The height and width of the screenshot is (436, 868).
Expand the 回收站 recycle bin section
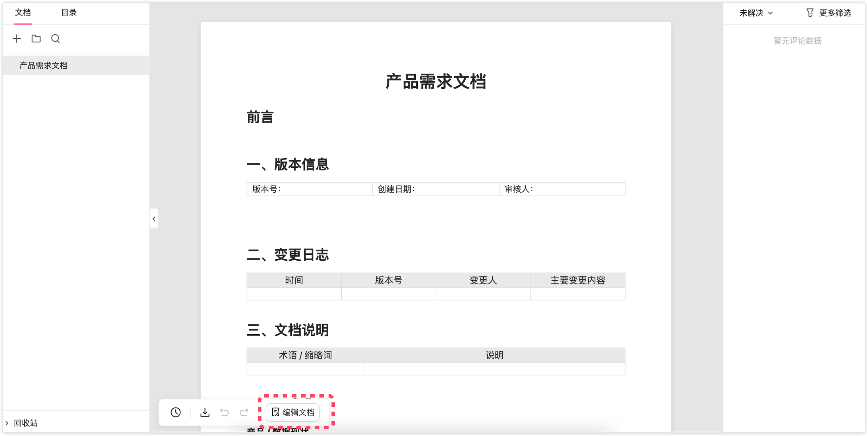pyautogui.click(x=7, y=423)
